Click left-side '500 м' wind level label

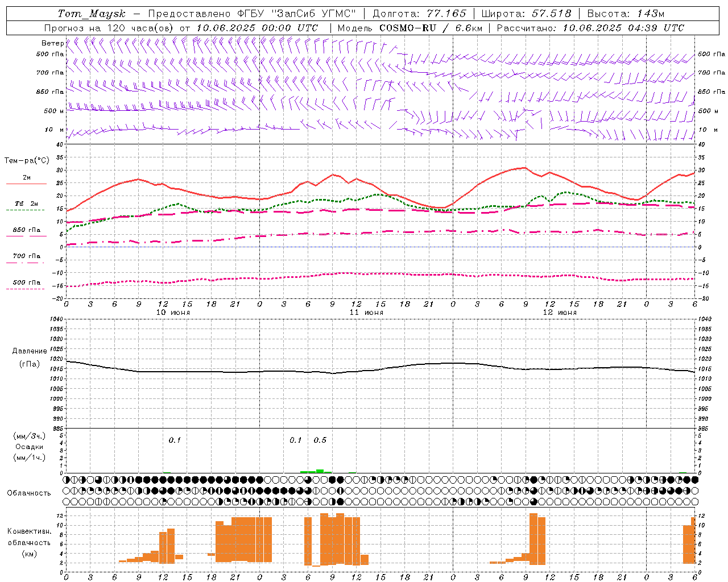coord(54,111)
